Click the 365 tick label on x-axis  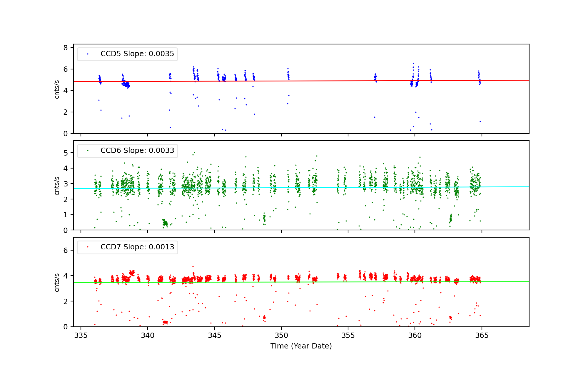[x=482, y=336]
